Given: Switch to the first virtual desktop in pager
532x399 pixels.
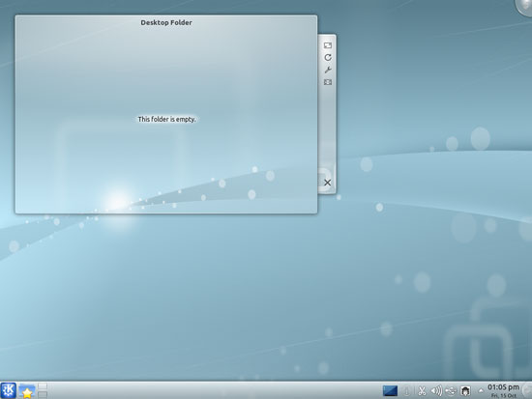Looking at the screenshot, I should coord(43,386).
